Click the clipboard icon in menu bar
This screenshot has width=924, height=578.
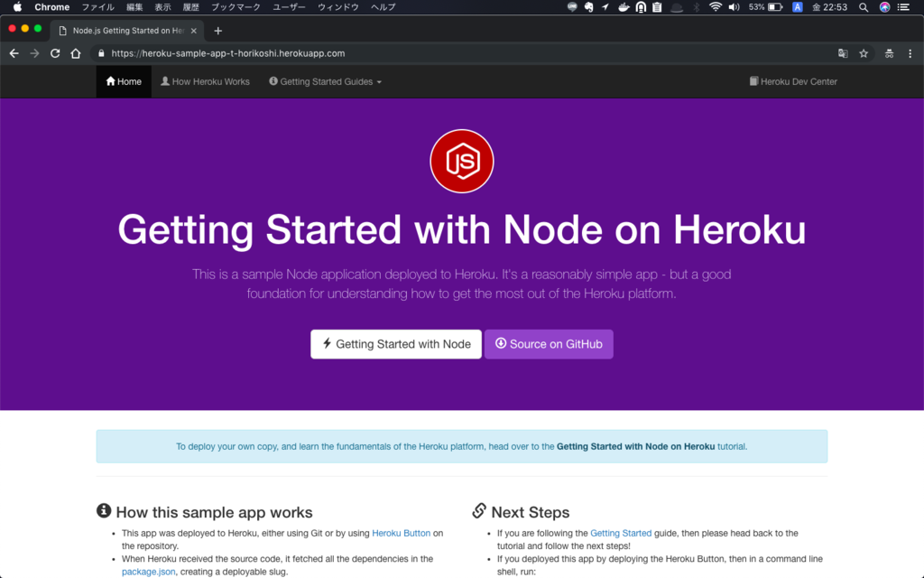click(x=657, y=7)
